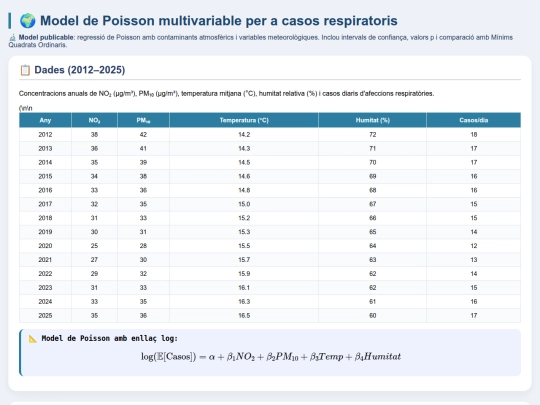Click the humidity value 72 in the 2012 row
Screen dimensions: 540x405
(x=373, y=135)
